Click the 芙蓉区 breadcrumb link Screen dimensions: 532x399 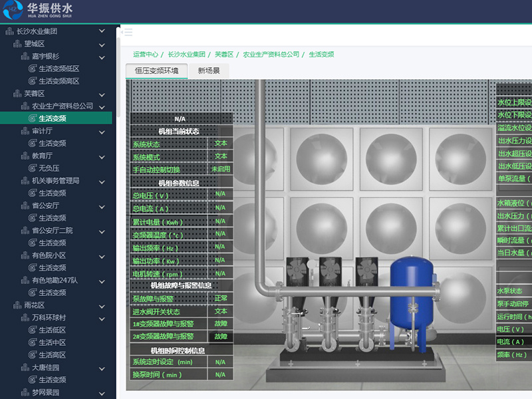(x=224, y=55)
